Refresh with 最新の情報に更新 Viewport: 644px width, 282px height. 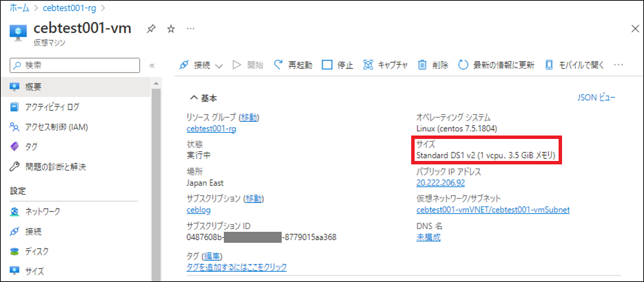point(496,65)
